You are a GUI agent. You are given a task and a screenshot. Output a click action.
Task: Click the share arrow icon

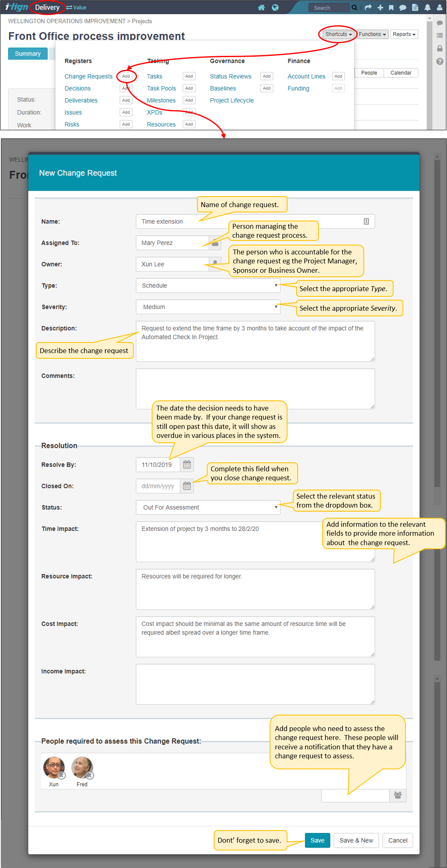tap(368, 7)
